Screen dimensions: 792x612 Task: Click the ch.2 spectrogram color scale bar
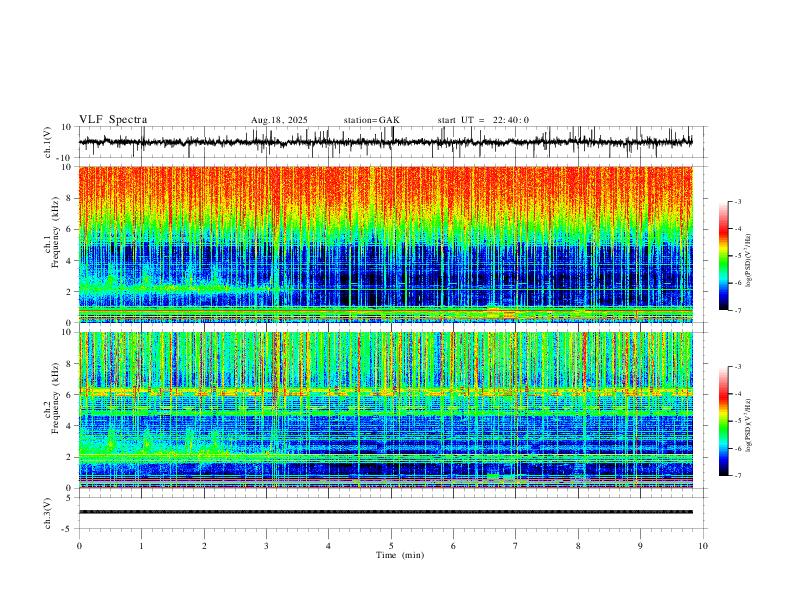coord(724,421)
